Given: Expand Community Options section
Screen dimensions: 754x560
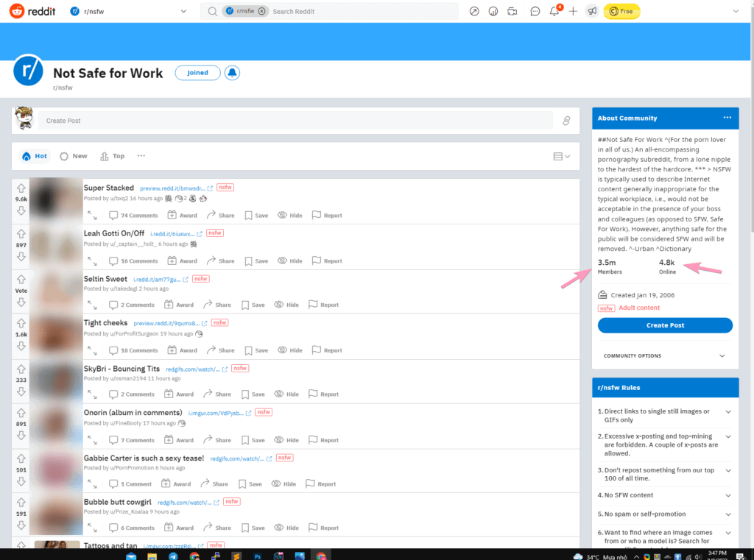Looking at the screenshot, I should coord(665,355).
